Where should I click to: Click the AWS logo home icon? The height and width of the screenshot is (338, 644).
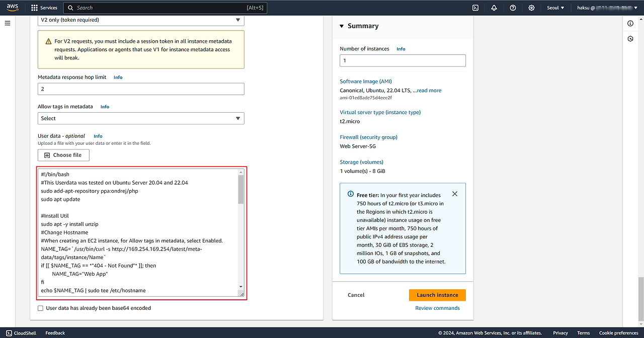(13, 8)
